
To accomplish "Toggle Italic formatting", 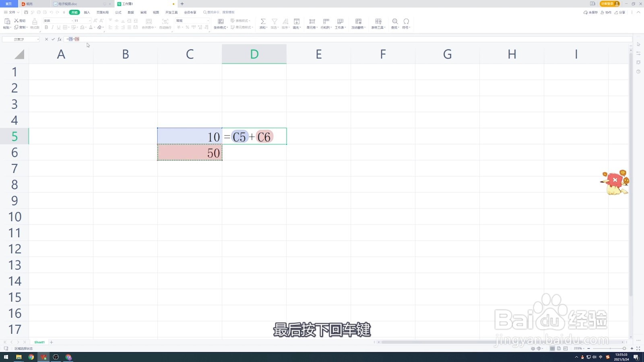I will tap(52, 27).
